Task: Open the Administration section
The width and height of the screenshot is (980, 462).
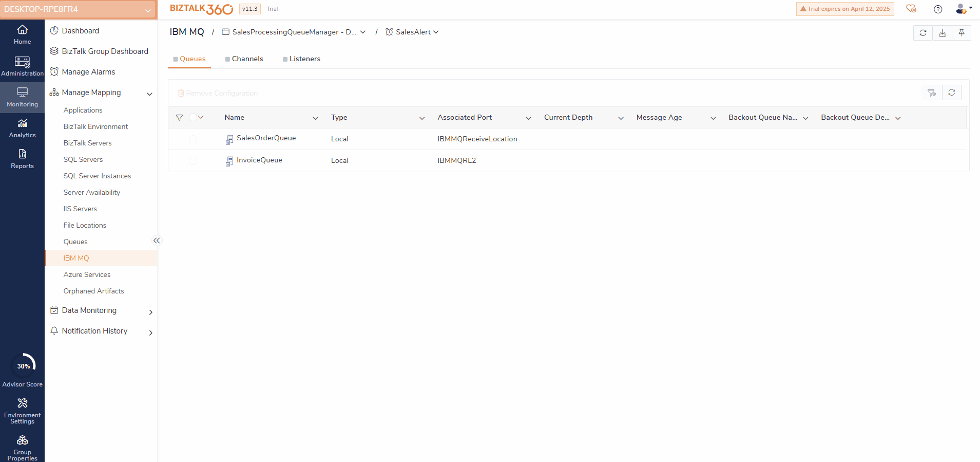Action: (22, 66)
